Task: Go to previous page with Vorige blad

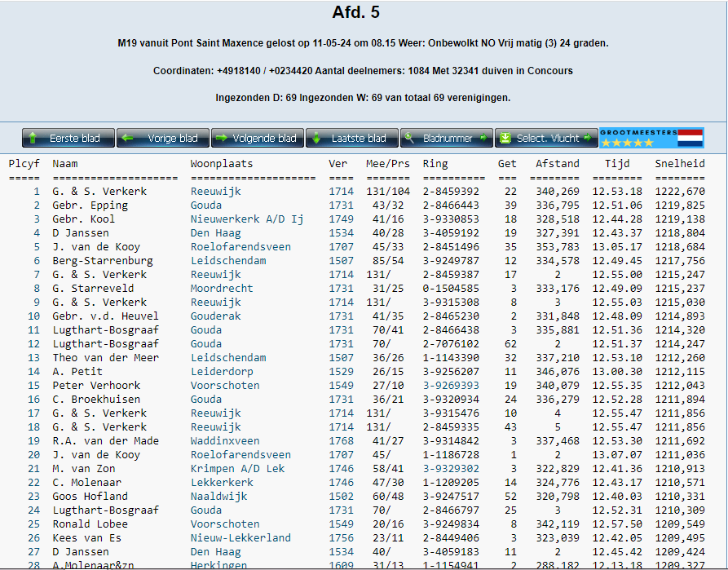Action: click(x=163, y=138)
